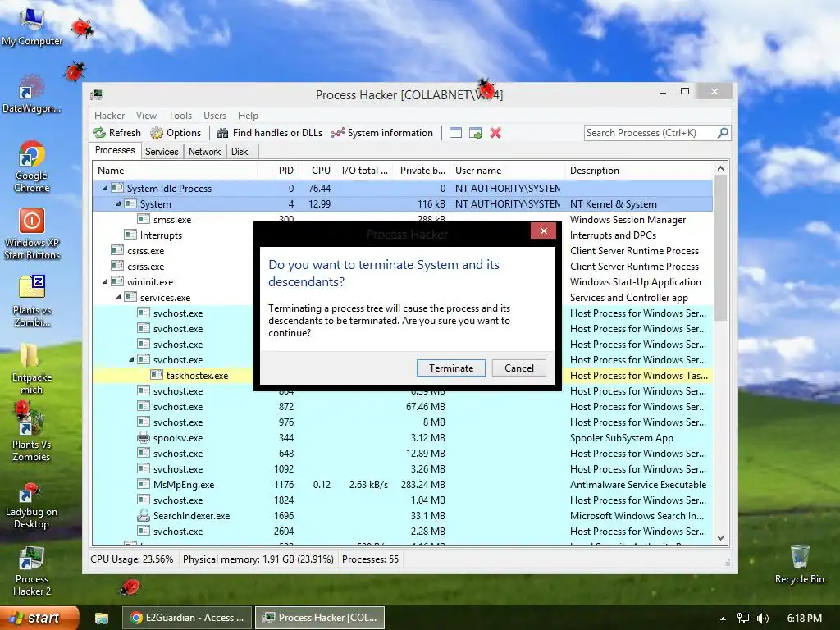Open the Help menu

coord(248,115)
